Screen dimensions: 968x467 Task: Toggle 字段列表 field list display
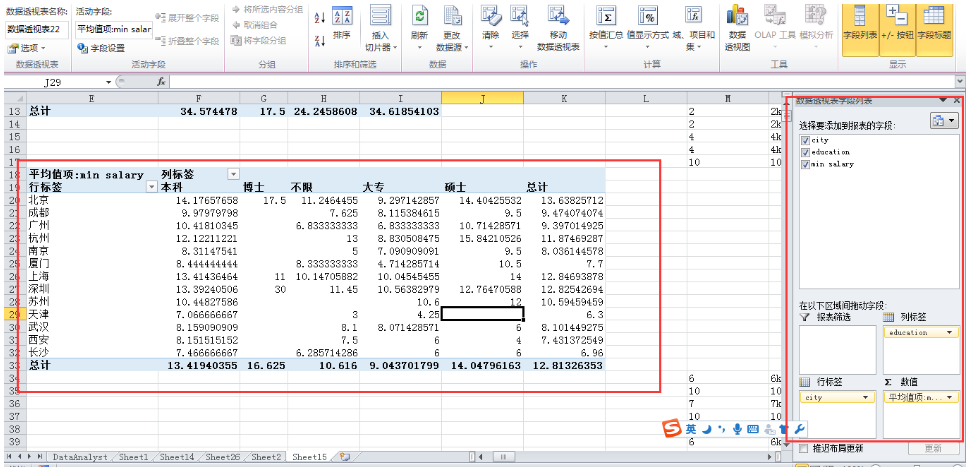pyautogui.click(x=861, y=28)
